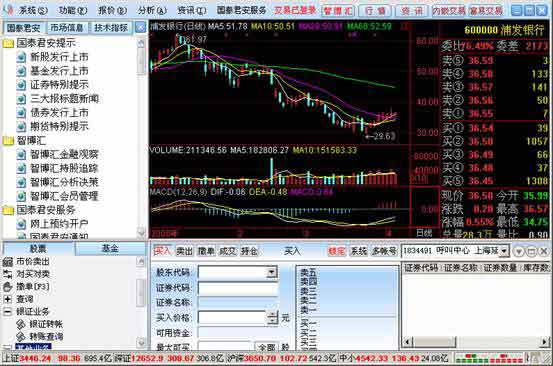The image size is (553, 366).
Task: Click the 持仓 trade tab
Action: click(x=249, y=251)
